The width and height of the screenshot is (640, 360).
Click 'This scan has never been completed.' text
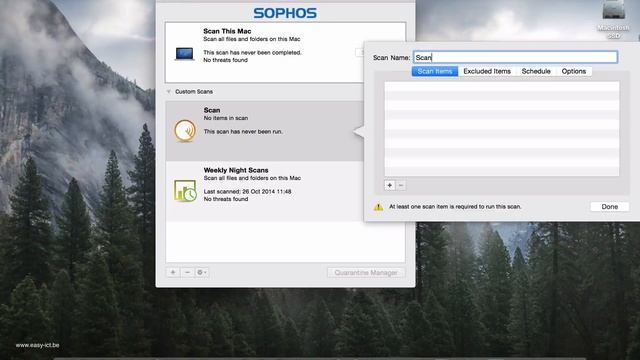[x=252, y=53]
